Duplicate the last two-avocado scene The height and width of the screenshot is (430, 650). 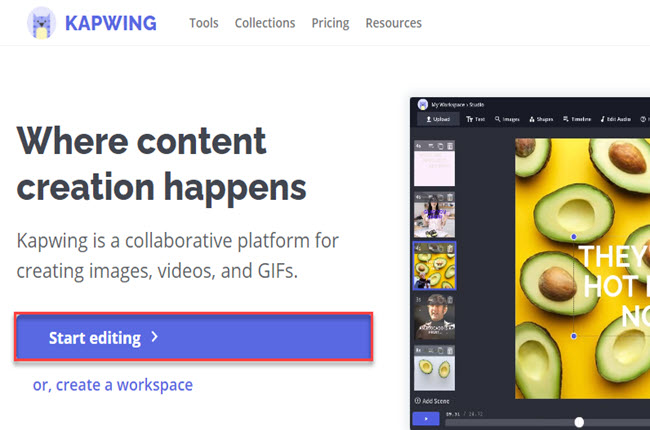[440, 350]
